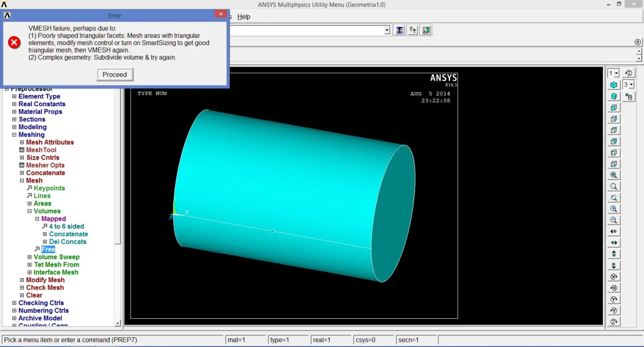The height and width of the screenshot is (347, 644).
Task: Expand the Volume Sweep node
Action: coord(30,257)
